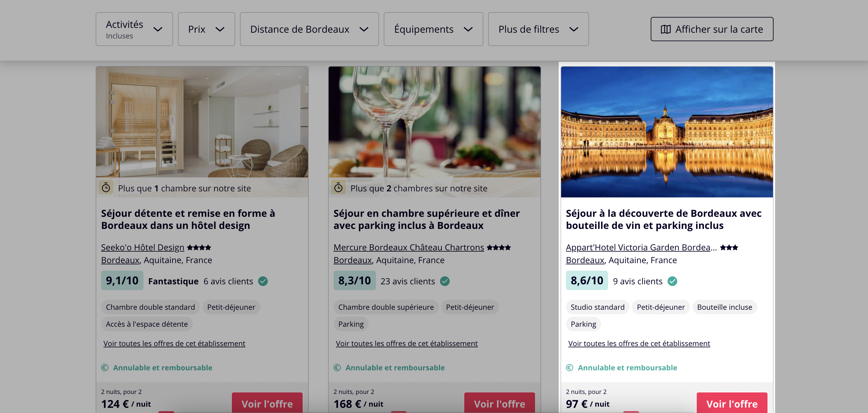Click verified reviews checkmark for Seeko'o Hôtel

[263, 281]
